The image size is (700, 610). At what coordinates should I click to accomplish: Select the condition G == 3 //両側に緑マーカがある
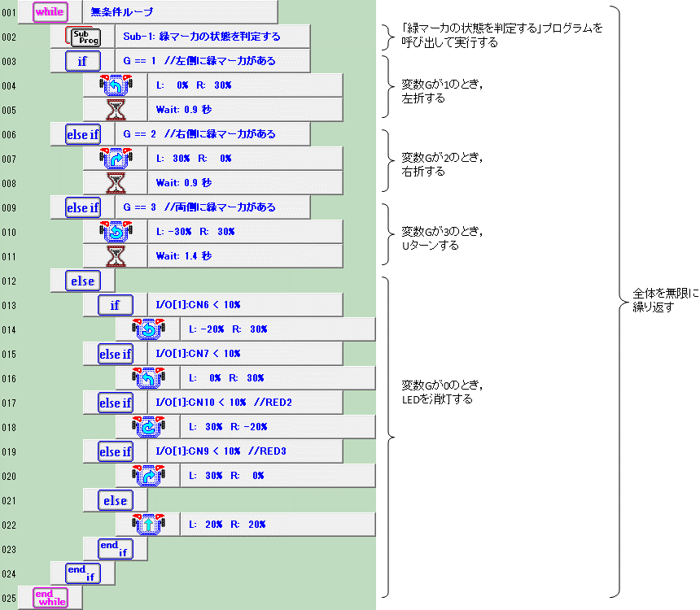pyautogui.click(x=199, y=207)
